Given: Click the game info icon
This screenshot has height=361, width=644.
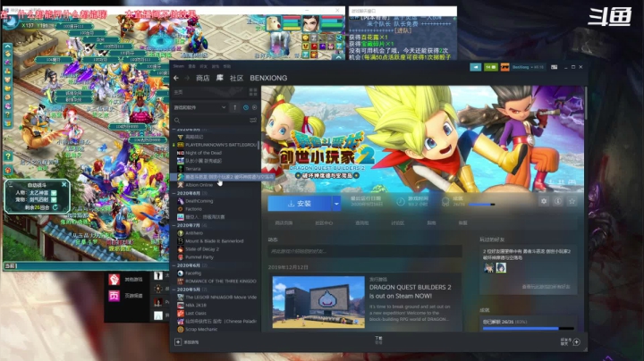Looking at the screenshot, I should [558, 201].
